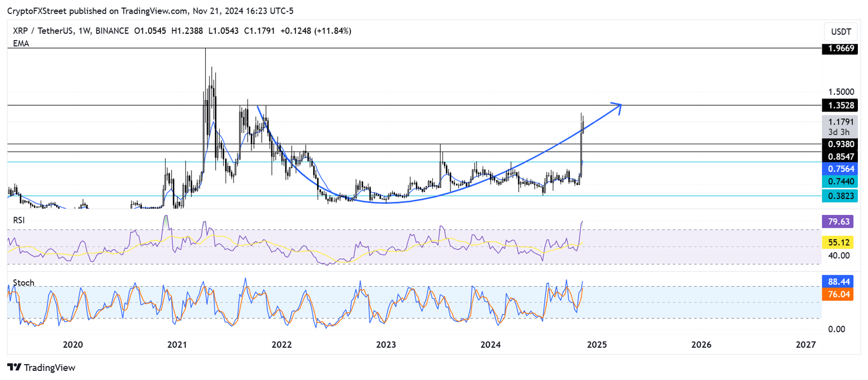Click the USDT currency button
Viewport: 868px width, 380px height.
click(x=840, y=32)
